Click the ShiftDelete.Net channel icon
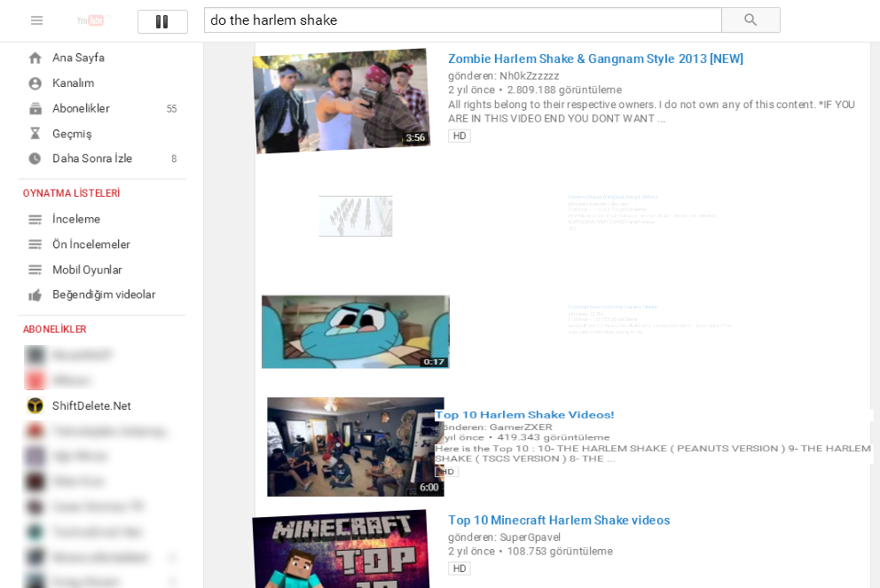The width and height of the screenshot is (880, 588). tap(35, 405)
